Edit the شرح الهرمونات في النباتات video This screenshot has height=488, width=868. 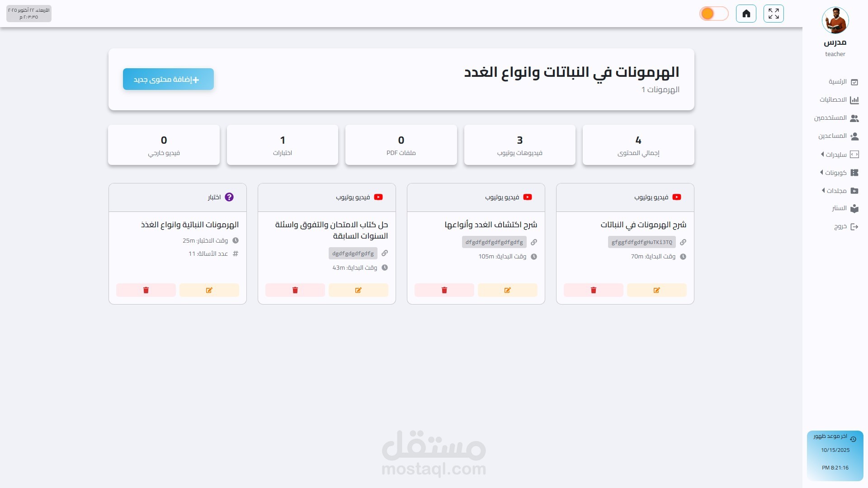pyautogui.click(x=656, y=290)
